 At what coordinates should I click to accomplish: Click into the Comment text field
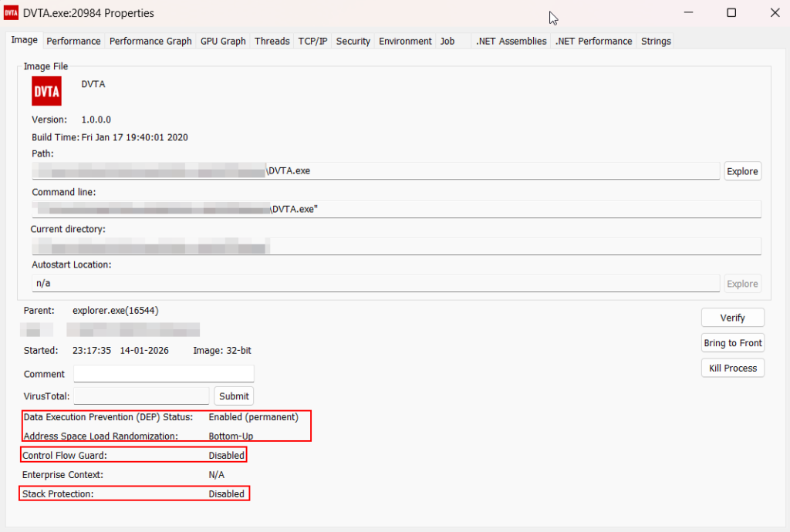tap(164, 374)
